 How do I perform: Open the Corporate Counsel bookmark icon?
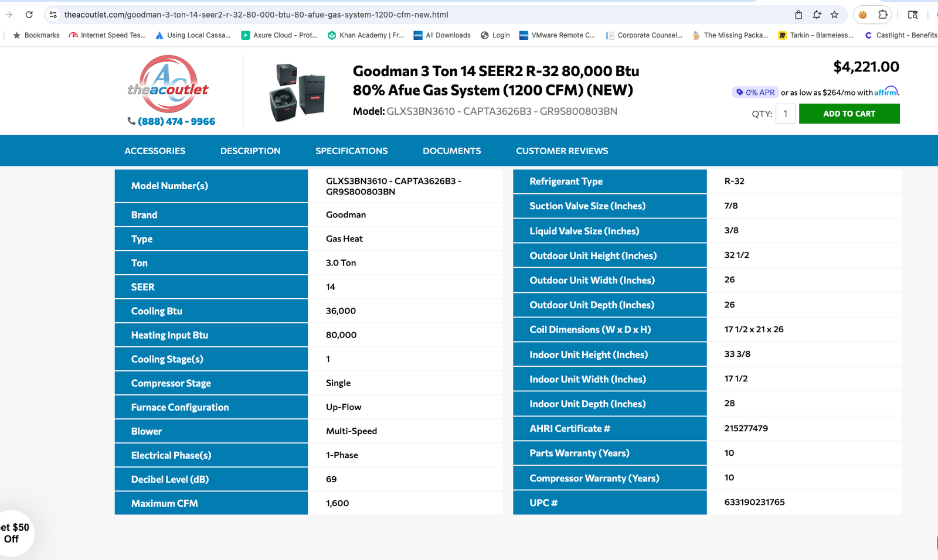pos(610,35)
